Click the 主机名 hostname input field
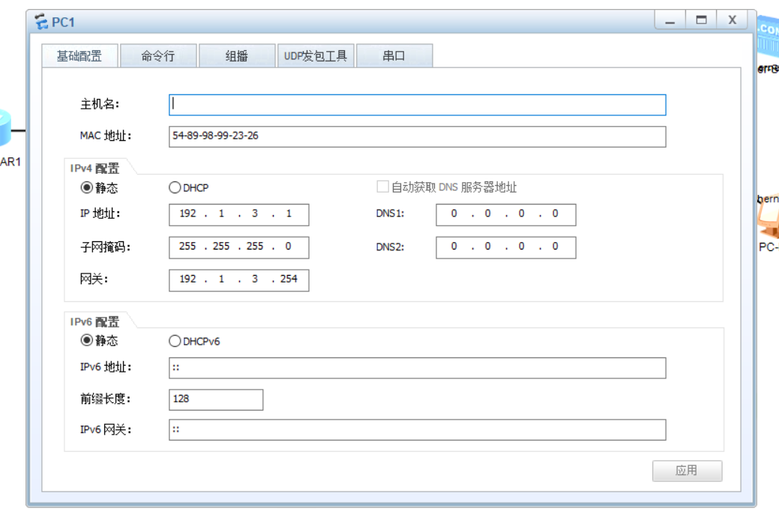This screenshot has width=779, height=532. coord(417,105)
